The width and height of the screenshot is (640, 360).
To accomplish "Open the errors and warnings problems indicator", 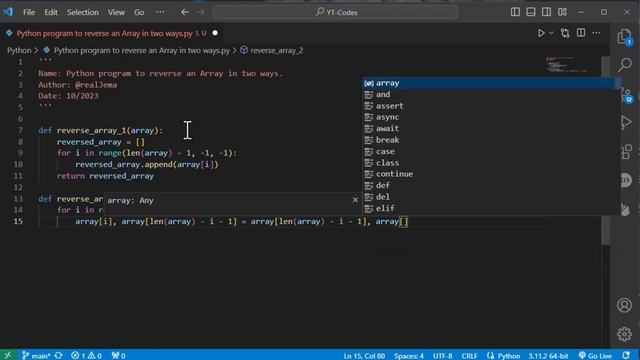I will tap(86, 356).
